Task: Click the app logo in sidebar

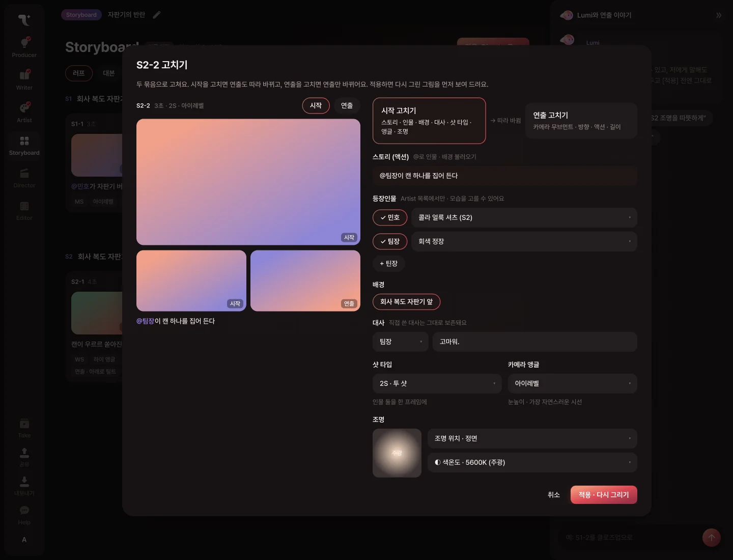Action: pyautogui.click(x=24, y=19)
